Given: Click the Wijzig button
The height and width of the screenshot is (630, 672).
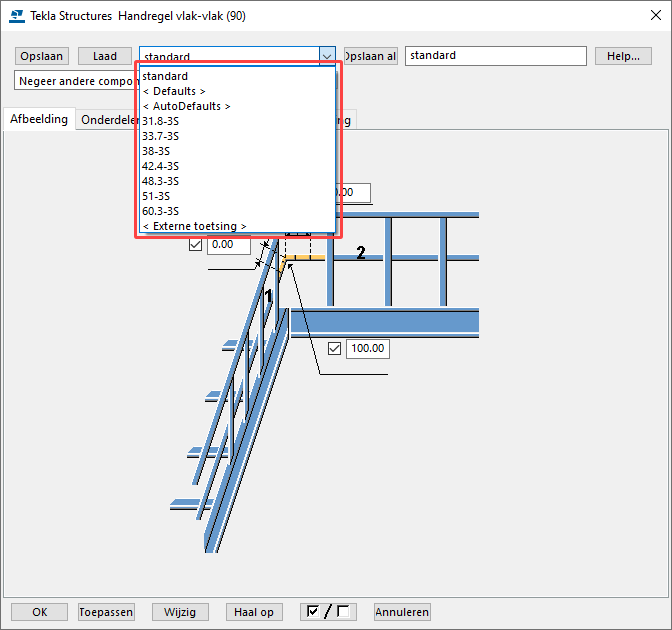Looking at the screenshot, I should 180,612.
